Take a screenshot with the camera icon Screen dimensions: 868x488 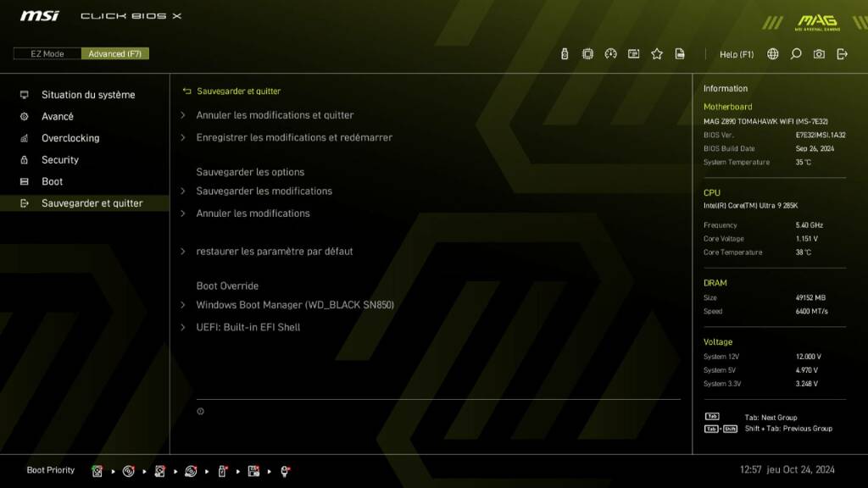(x=818, y=53)
